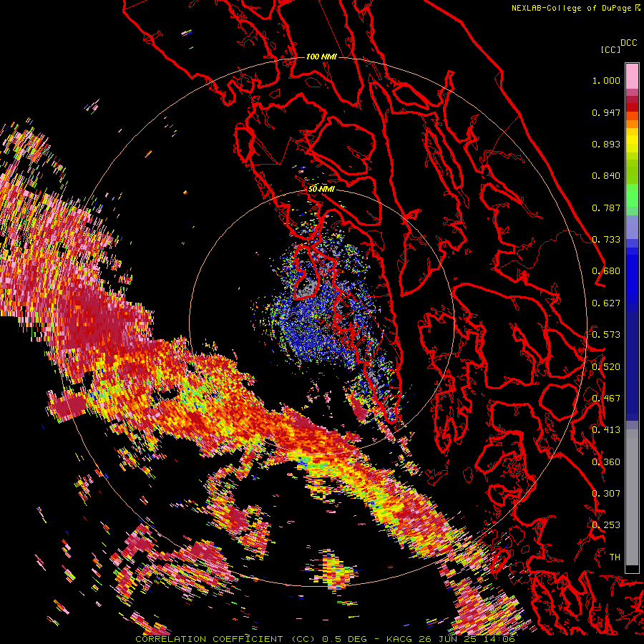Click the [CC] unit label
The width and height of the screenshot is (644, 644).
(x=610, y=49)
